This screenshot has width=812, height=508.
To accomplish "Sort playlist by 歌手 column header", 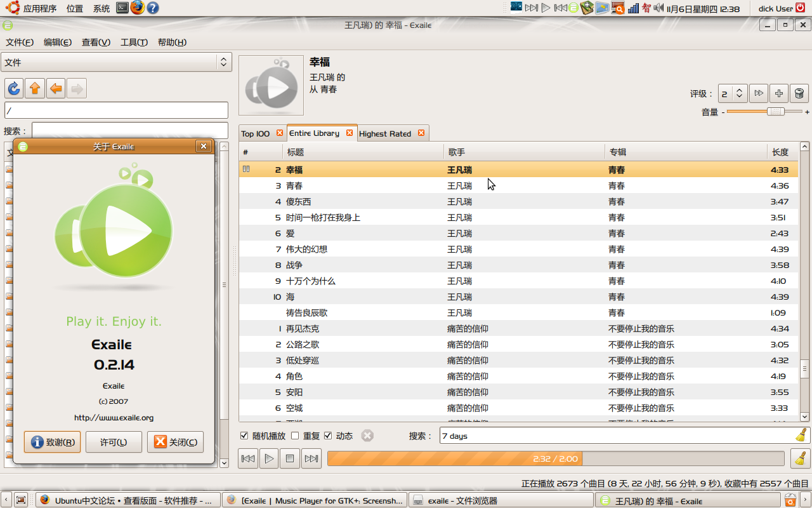I will pyautogui.click(x=524, y=152).
